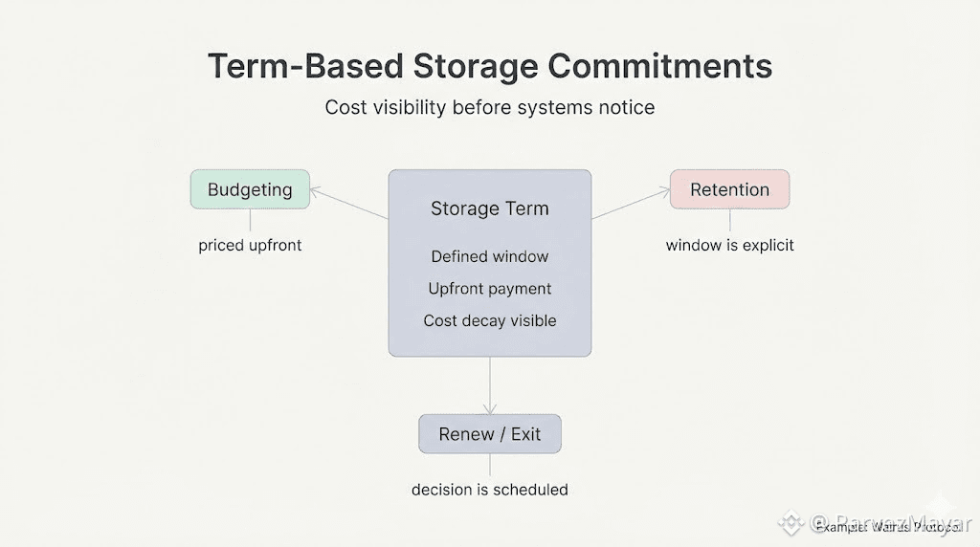Image resolution: width=980 pixels, height=547 pixels.
Task: Click the pink Retention box
Action: pyautogui.click(x=729, y=189)
